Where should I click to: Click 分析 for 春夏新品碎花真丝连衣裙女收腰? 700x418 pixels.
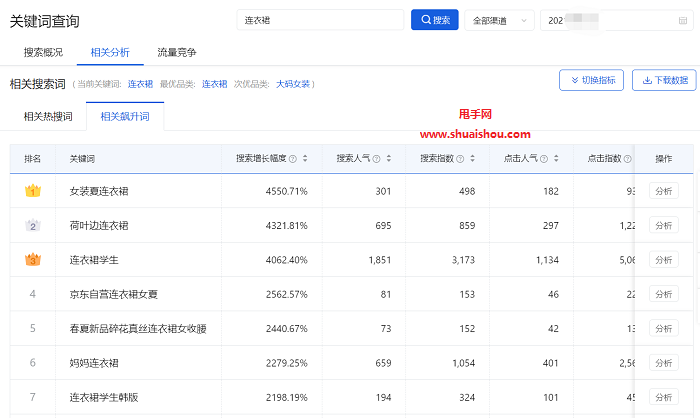pos(664,329)
